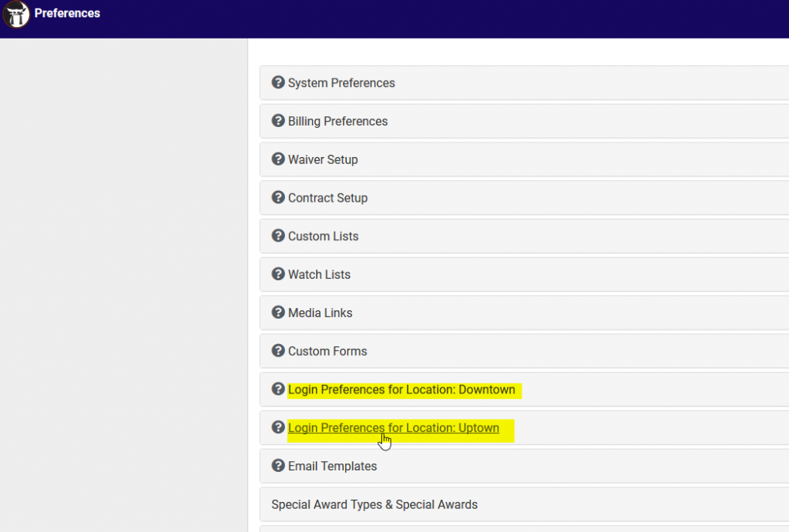
Task: Expand the Waiver Setup section
Action: [322, 159]
